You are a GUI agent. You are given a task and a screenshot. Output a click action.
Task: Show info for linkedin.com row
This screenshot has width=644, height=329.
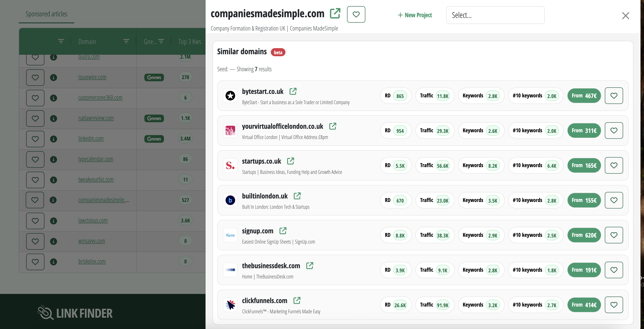(53, 139)
